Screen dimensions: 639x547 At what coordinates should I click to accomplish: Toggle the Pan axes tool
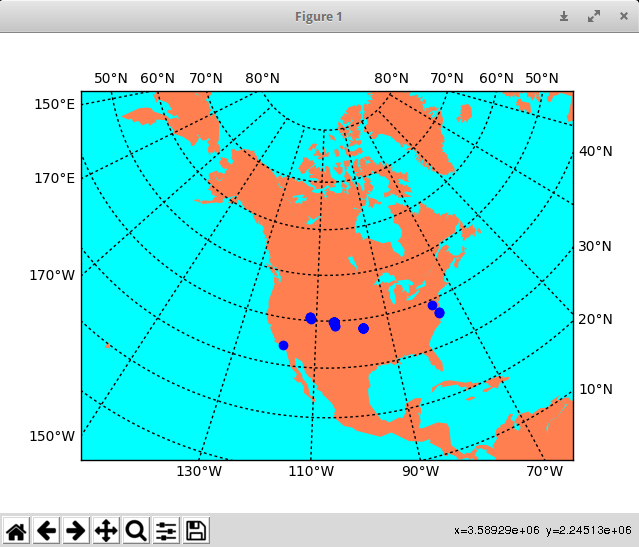tap(106, 531)
